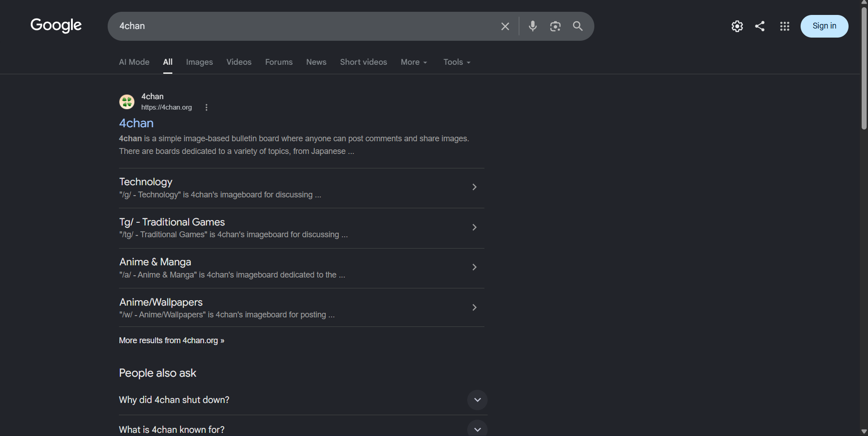This screenshot has width=868, height=436.
Task: Expand 'What is 4chan known for?' question
Action: (477, 429)
